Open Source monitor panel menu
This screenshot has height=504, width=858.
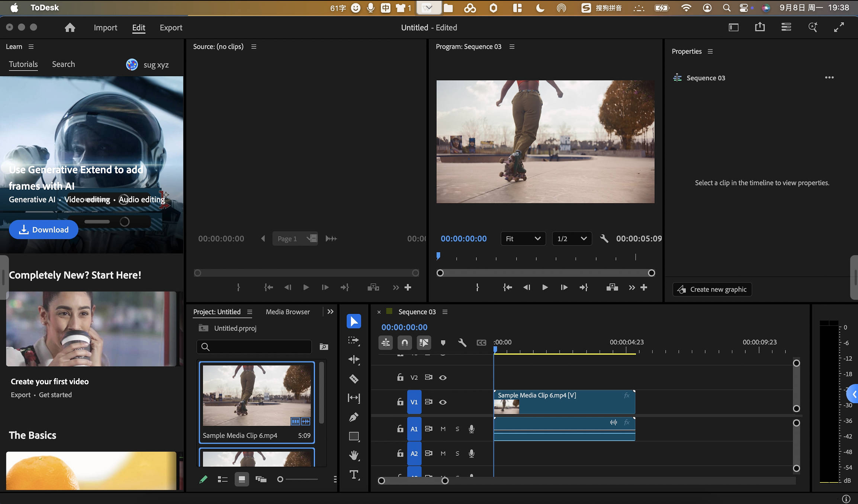coord(254,46)
